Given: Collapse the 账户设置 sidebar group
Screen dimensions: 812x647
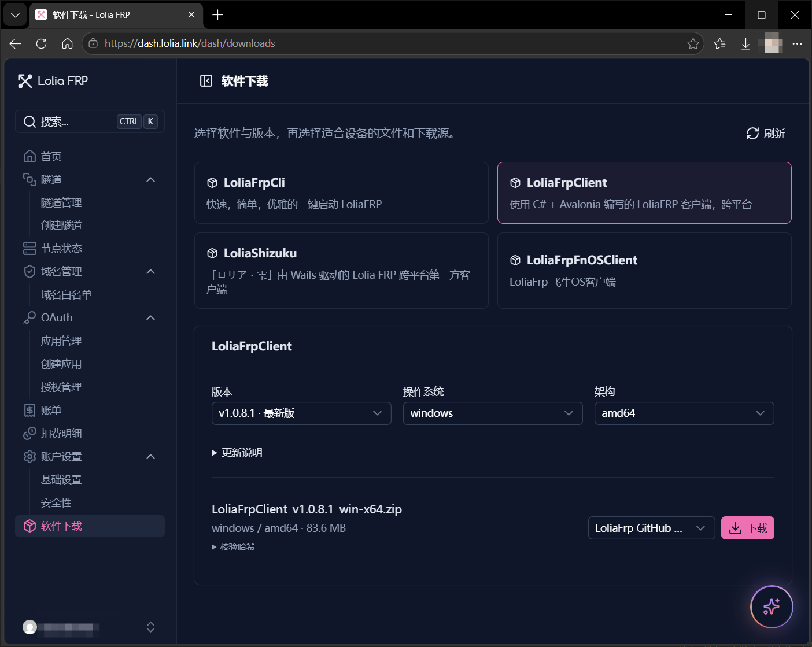Looking at the screenshot, I should click(151, 457).
